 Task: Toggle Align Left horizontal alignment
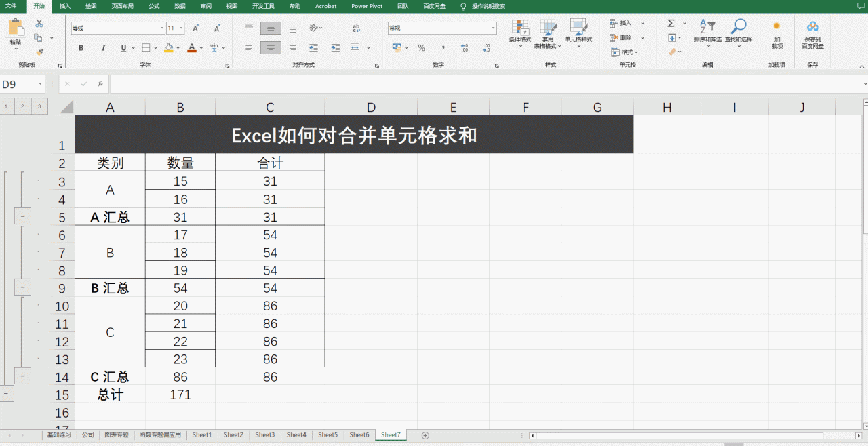pyautogui.click(x=249, y=48)
